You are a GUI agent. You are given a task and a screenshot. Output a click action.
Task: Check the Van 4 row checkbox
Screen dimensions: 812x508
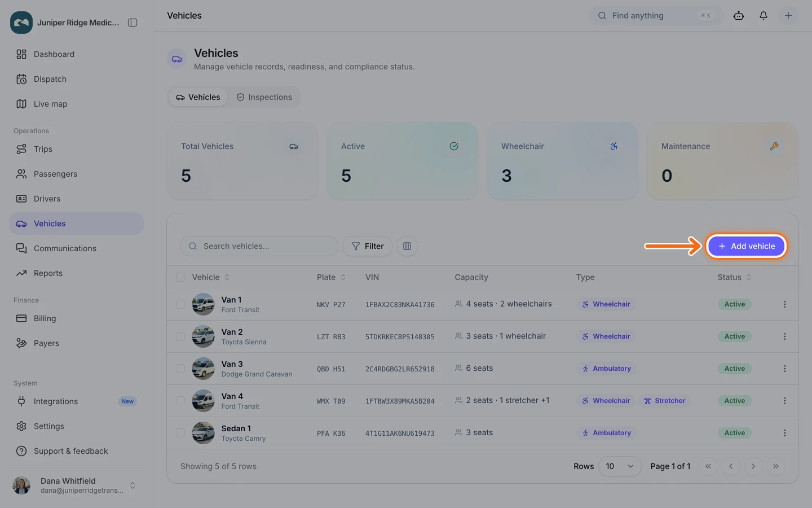(180, 401)
